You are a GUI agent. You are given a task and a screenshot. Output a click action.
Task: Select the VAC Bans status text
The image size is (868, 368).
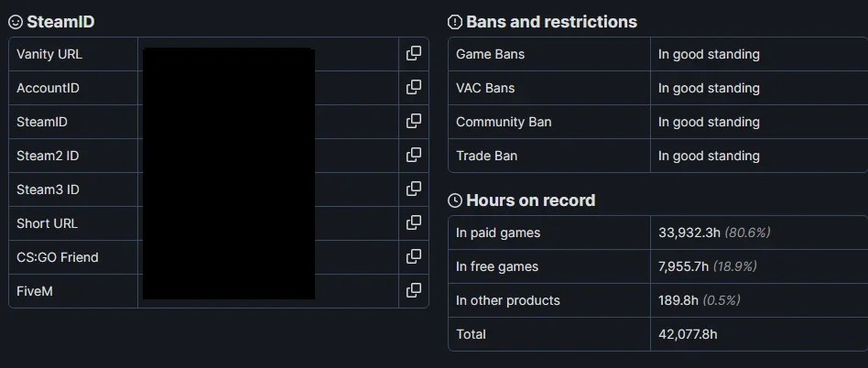(x=709, y=88)
